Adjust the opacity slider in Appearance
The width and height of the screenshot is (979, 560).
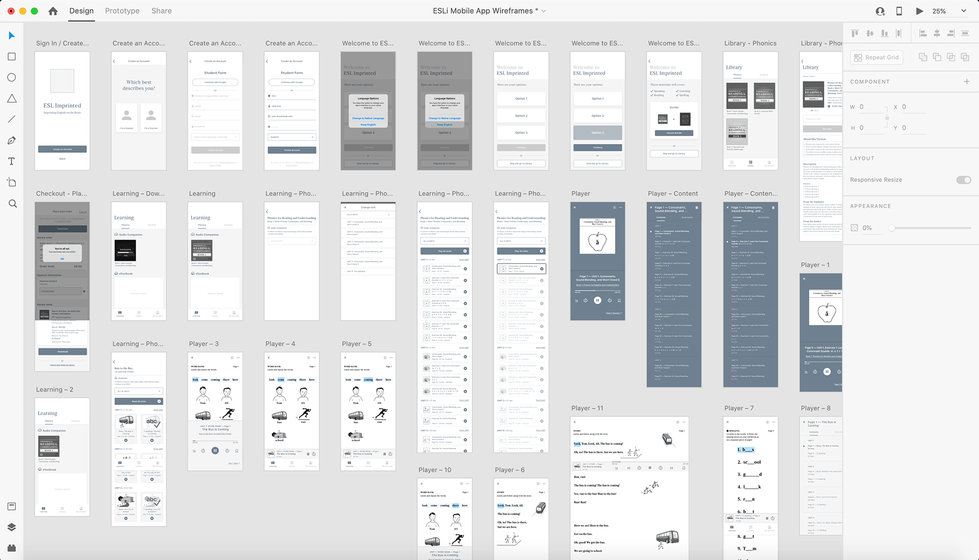(x=892, y=228)
